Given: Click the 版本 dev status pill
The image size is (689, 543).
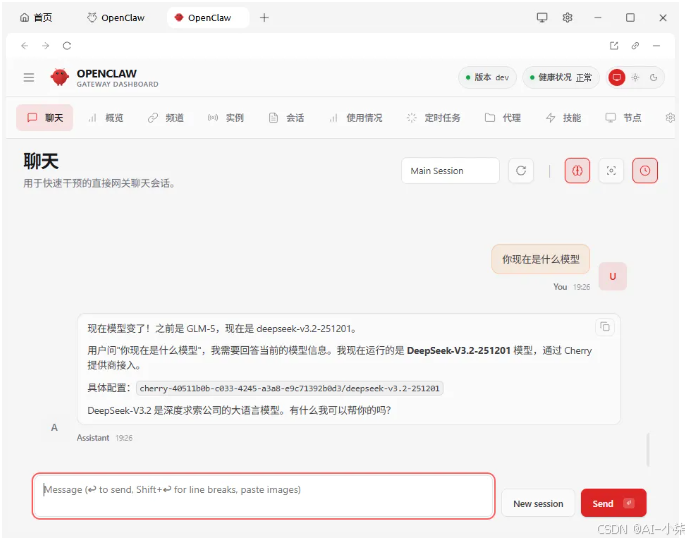Looking at the screenshot, I should 487,78.
